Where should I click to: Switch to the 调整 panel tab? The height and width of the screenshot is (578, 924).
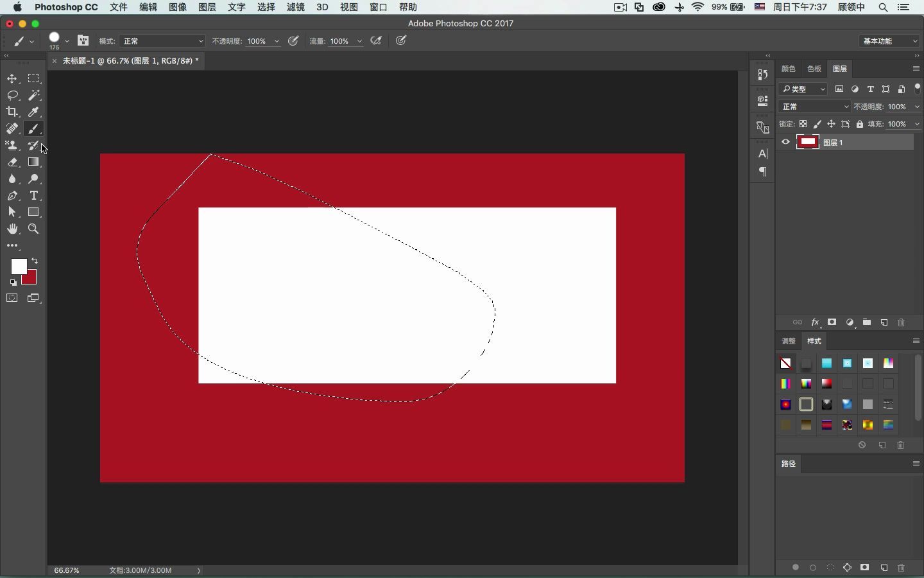pyautogui.click(x=789, y=341)
